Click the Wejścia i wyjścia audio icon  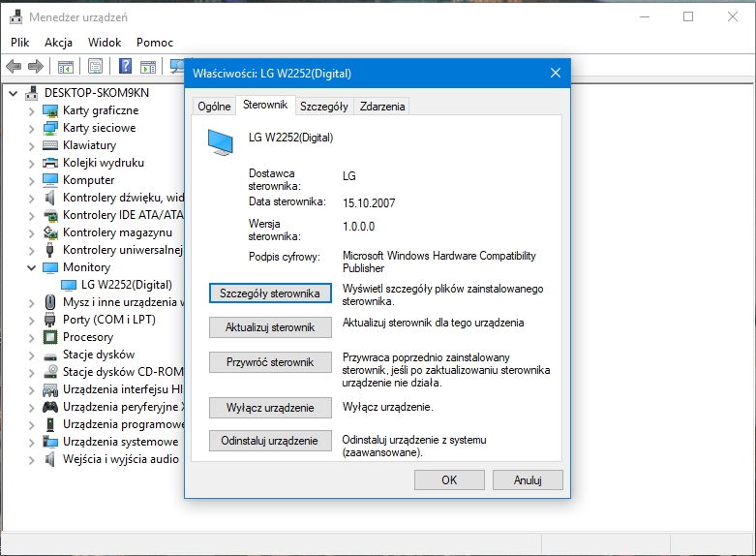click(50, 459)
